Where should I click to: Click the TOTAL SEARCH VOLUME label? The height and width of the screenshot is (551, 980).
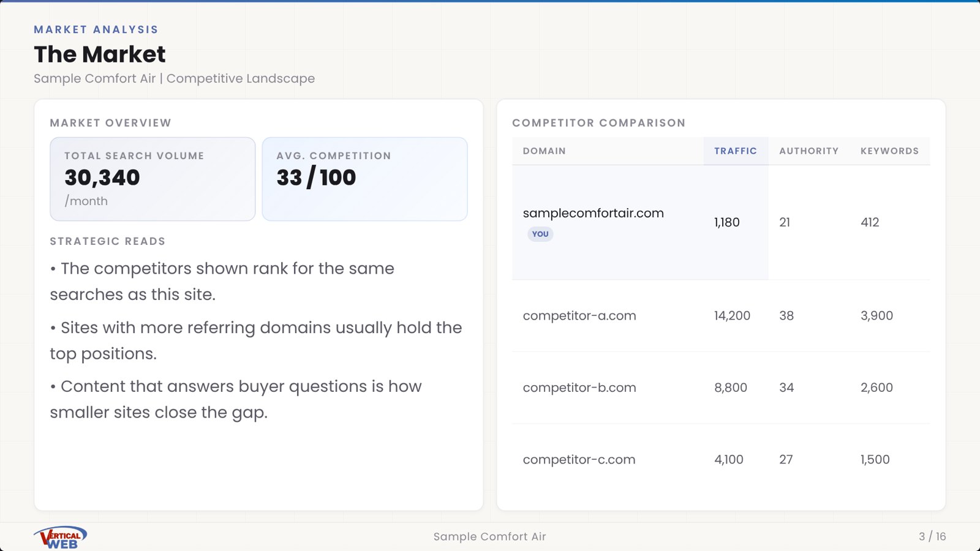point(134,156)
